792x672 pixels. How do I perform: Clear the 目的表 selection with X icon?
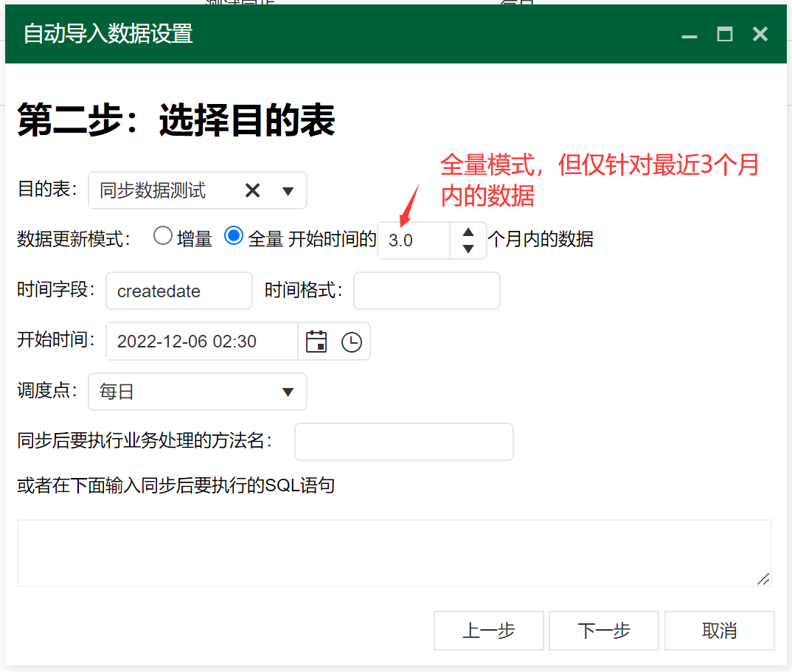(x=252, y=191)
